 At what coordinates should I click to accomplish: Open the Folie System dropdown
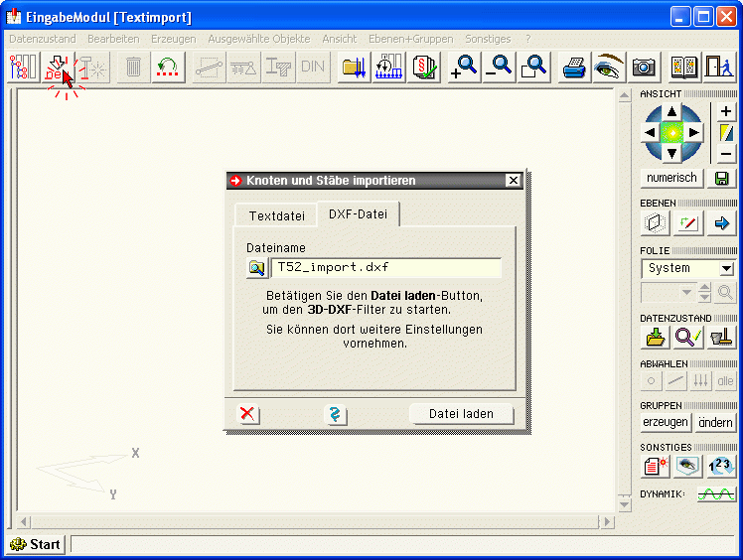(x=726, y=268)
